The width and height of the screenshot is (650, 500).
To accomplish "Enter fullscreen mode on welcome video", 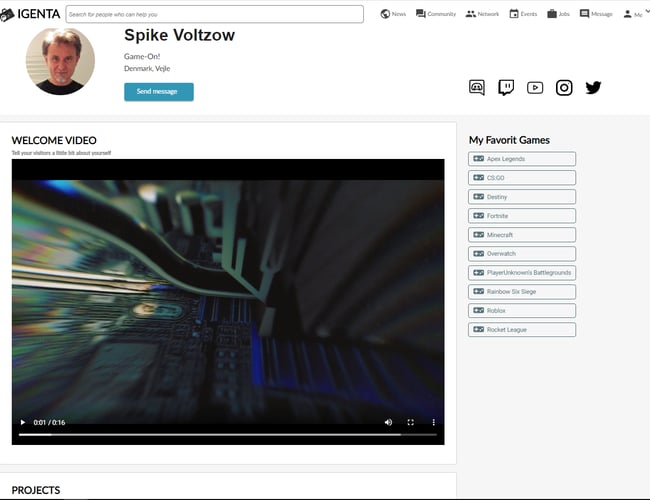I will (411, 423).
